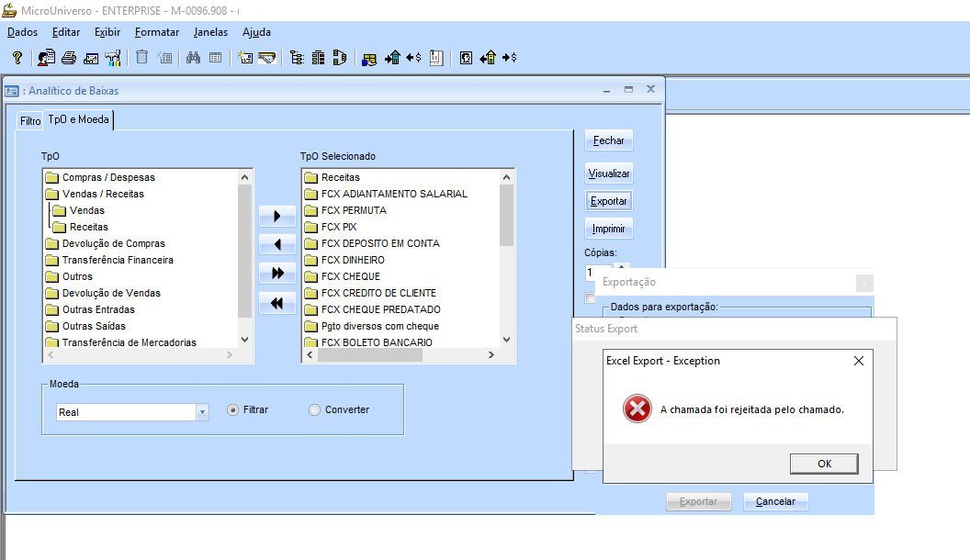The width and height of the screenshot is (970, 560).
Task: Click the single right arrow move button
Action: [x=277, y=218]
